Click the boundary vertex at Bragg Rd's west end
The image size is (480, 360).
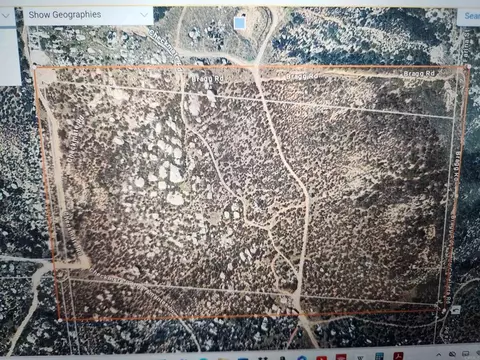pyautogui.click(x=35, y=68)
